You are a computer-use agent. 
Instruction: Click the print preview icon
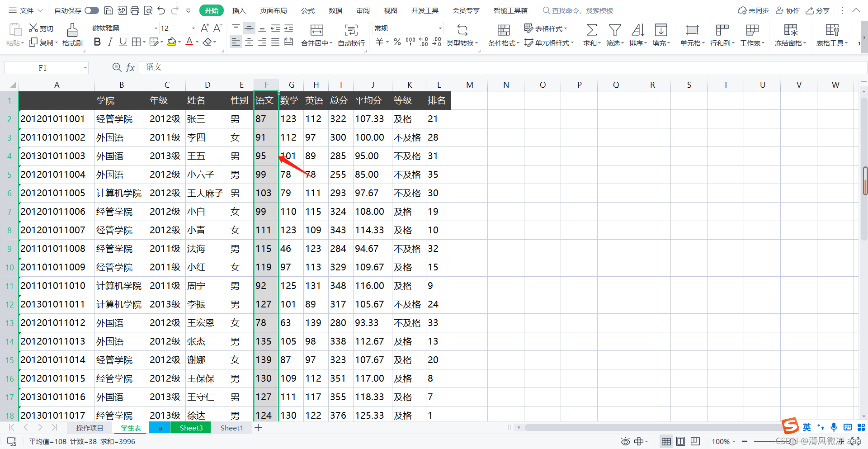tap(148, 10)
